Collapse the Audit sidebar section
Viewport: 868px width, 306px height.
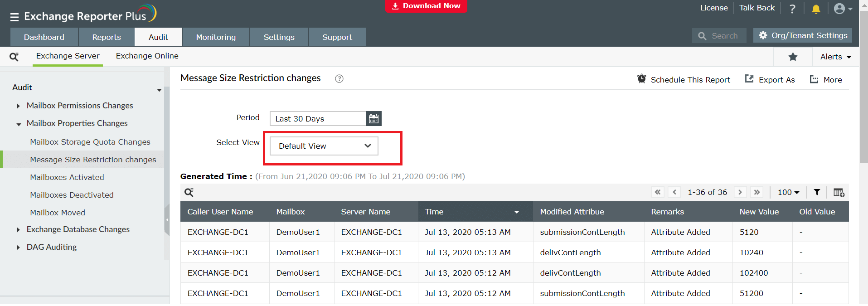[159, 90]
